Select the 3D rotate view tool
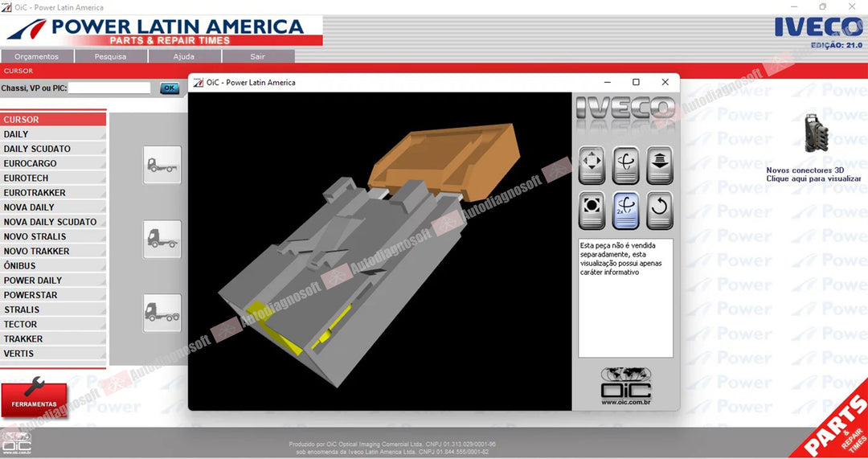The height and width of the screenshot is (459, 868). pyautogui.click(x=625, y=165)
